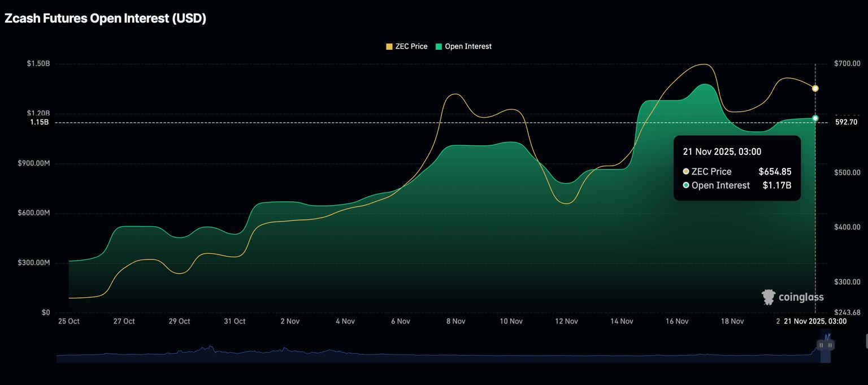Click the yellow ZEC Price dot inside the tooltip
868x385 pixels.
(685, 171)
